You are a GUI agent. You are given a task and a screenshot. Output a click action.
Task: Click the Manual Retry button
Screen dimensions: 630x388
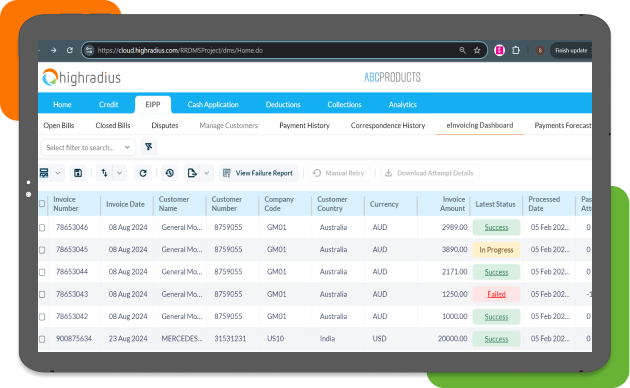(339, 173)
